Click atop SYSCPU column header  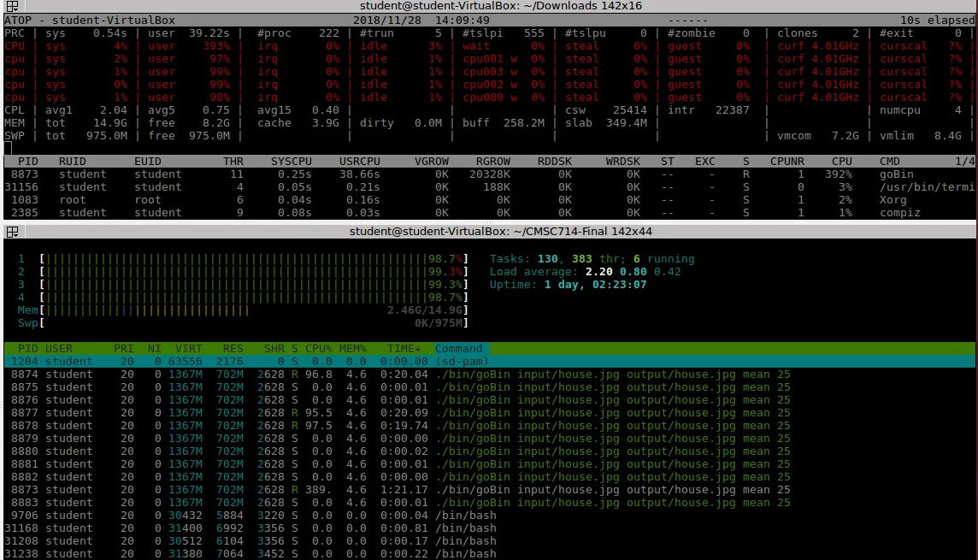click(x=292, y=162)
